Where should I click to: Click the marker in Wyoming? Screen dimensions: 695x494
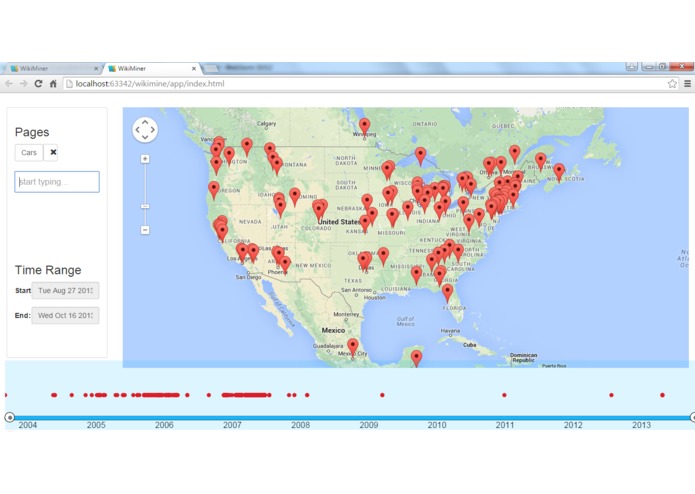[295, 196]
